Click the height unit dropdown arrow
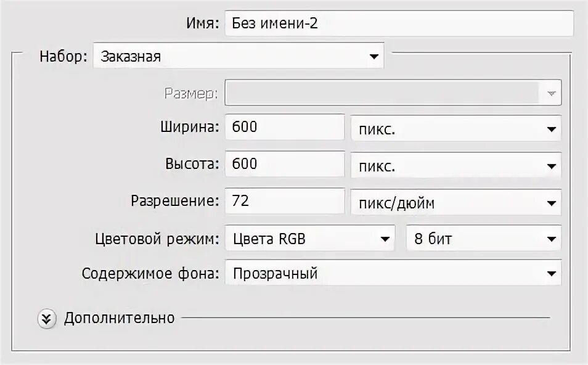 click(552, 165)
